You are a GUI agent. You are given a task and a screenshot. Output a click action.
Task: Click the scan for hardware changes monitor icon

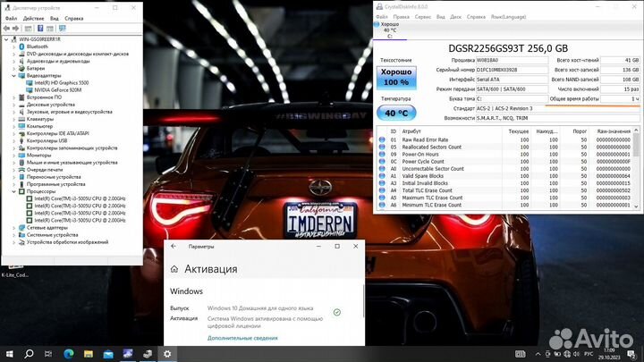pyautogui.click(x=63, y=29)
